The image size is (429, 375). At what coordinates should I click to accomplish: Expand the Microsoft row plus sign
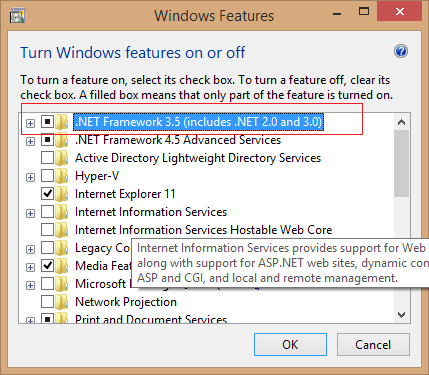point(30,285)
